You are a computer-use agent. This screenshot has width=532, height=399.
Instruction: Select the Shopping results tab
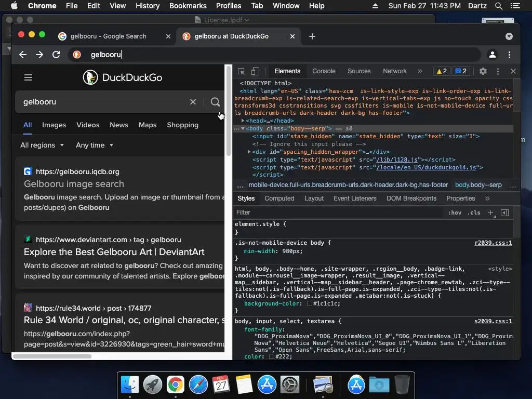182,125
